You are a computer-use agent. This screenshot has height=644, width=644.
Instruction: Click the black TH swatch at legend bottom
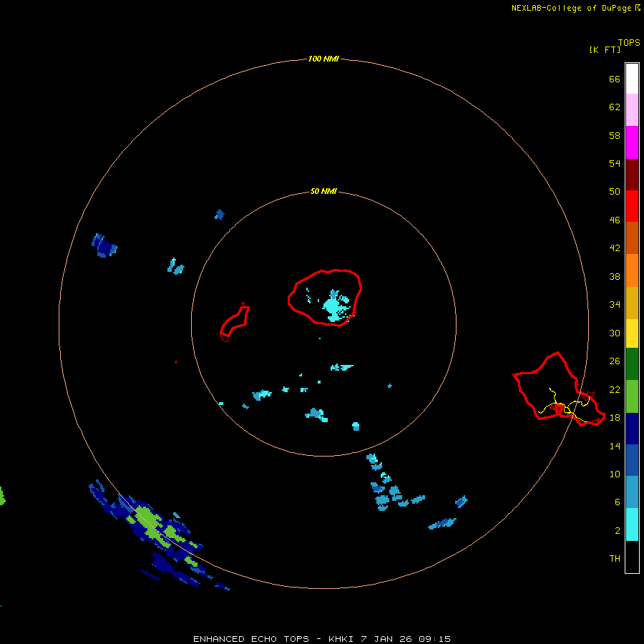[x=632, y=557]
